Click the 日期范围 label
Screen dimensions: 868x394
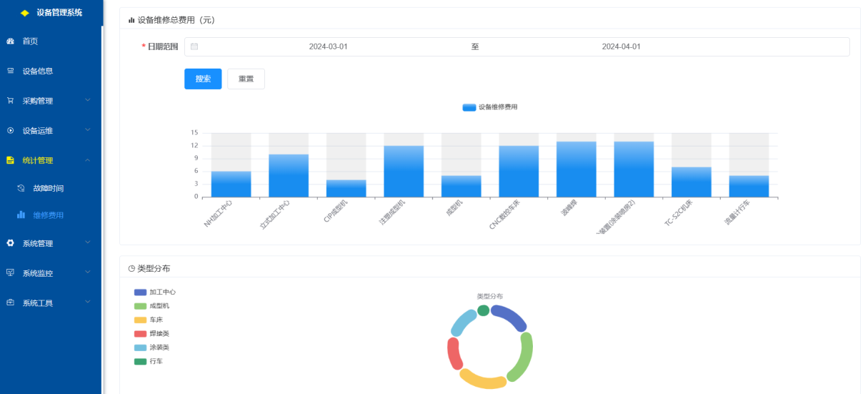pos(162,46)
